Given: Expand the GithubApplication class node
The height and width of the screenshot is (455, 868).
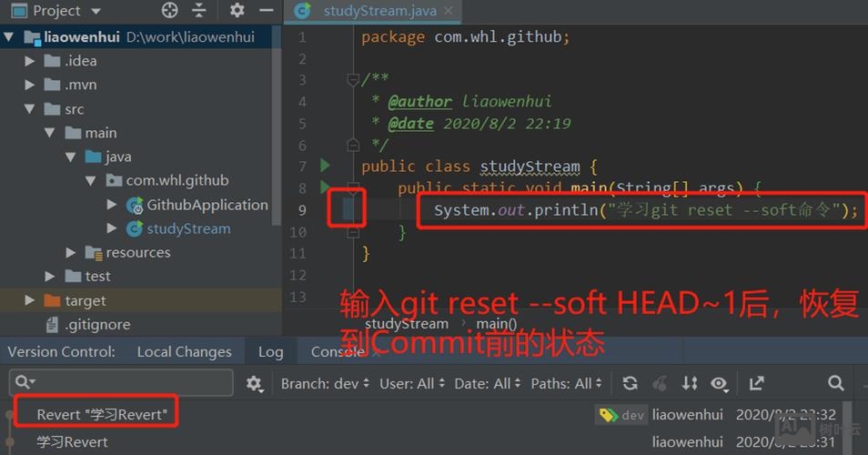Looking at the screenshot, I should tap(111, 205).
